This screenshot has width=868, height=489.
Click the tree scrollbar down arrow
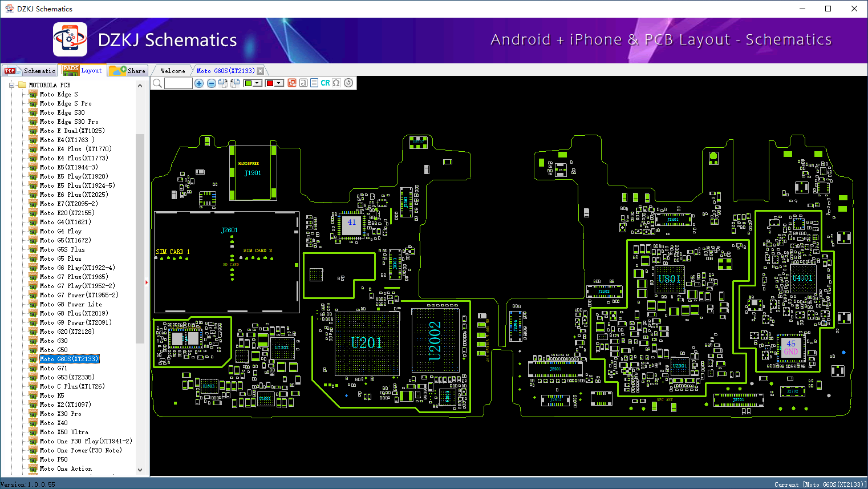click(x=140, y=470)
